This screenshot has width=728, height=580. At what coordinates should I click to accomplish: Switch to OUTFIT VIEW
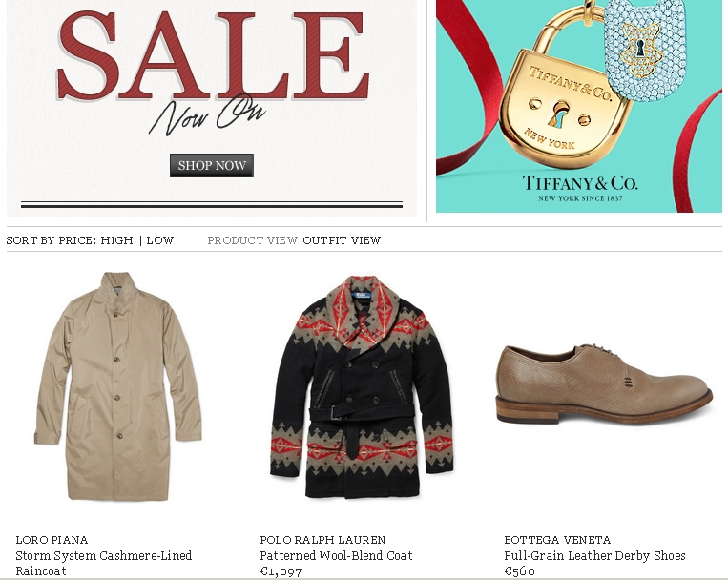tap(342, 240)
